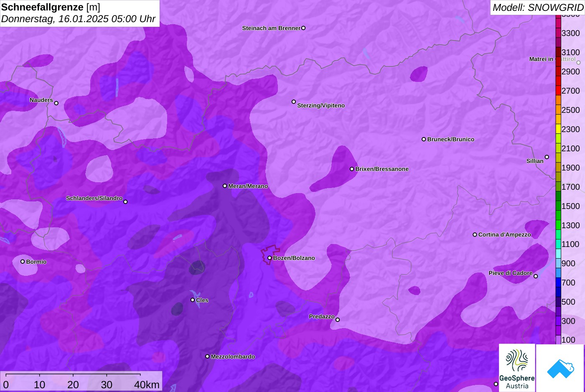Select the Bruneck/Brunico marker dot
Image resolution: width=585 pixels, height=392 pixels.
click(424, 139)
